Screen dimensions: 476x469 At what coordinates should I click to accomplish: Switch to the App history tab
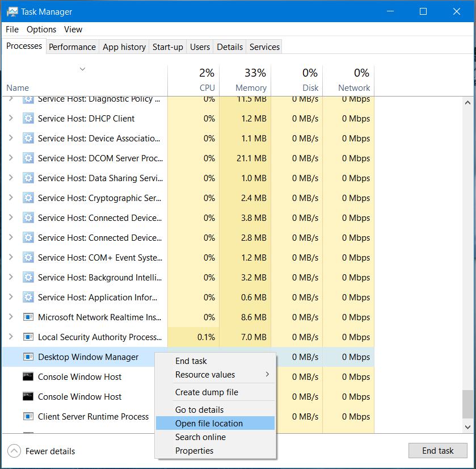point(124,47)
